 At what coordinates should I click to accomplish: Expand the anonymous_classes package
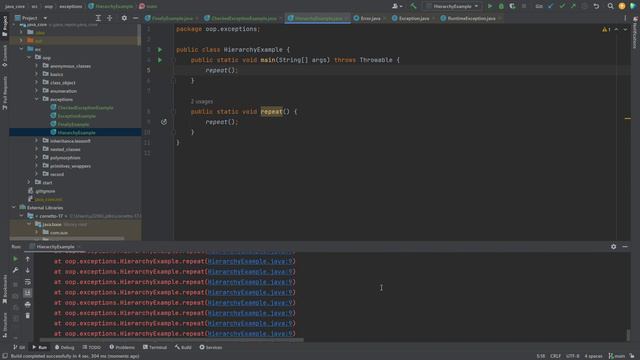36,66
